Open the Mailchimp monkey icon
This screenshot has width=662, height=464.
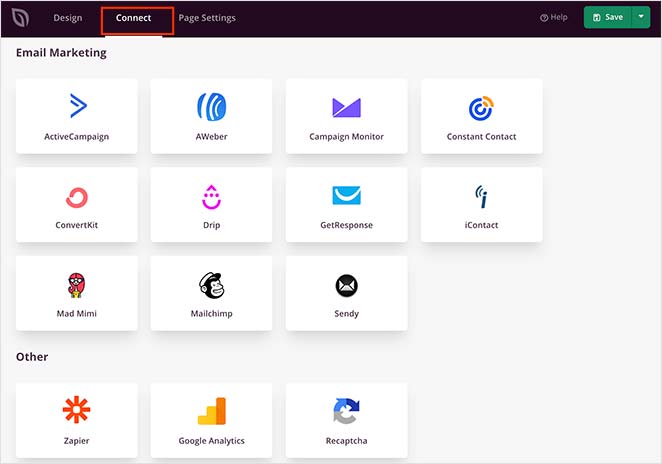pos(211,285)
